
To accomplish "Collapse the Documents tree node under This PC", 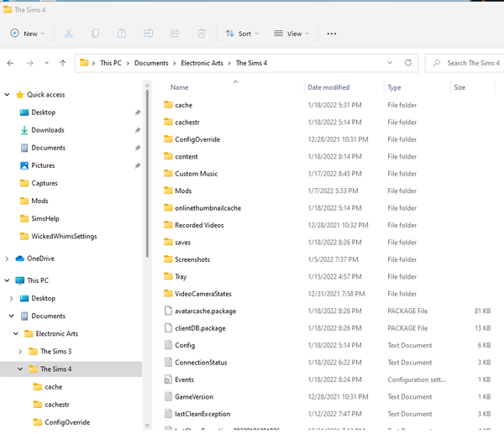I will tap(11, 316).
